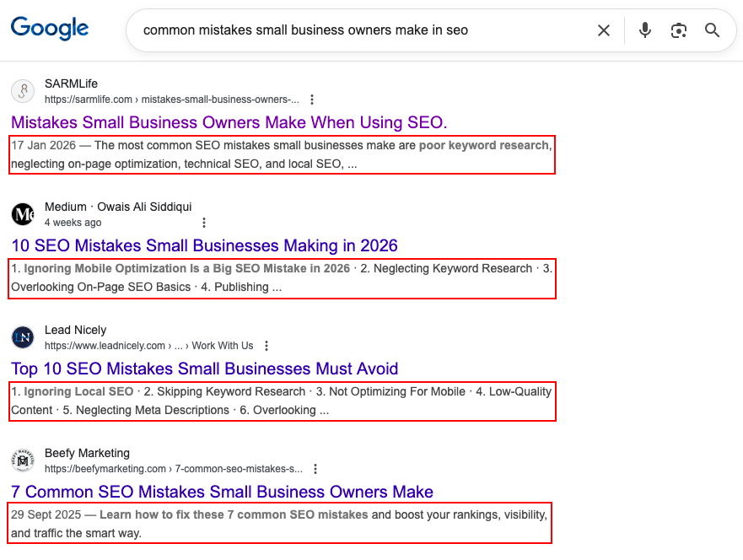Select the SARMLife site favicon
Image resolution: width=743 pixels, height=560 pixels.
tap(23, 90)
